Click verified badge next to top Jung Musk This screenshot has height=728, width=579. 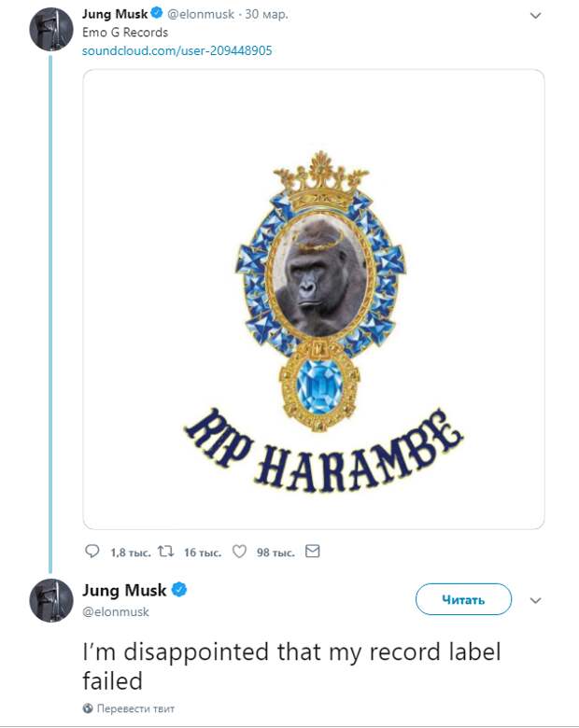point(157,14)
